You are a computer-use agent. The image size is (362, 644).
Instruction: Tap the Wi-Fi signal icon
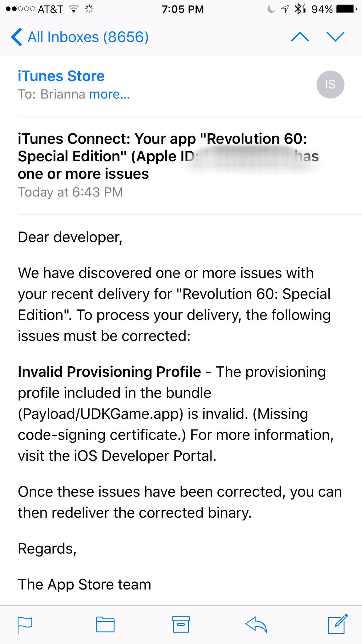(73, 9)
